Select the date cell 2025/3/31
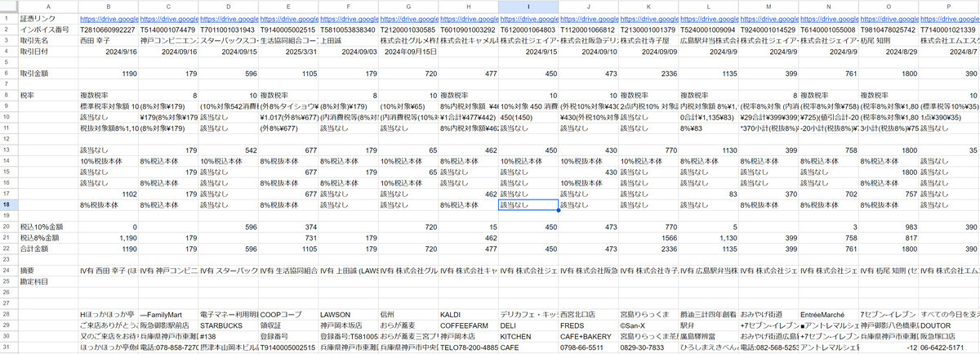Screen dimensions: 980x354 [288, 51]
